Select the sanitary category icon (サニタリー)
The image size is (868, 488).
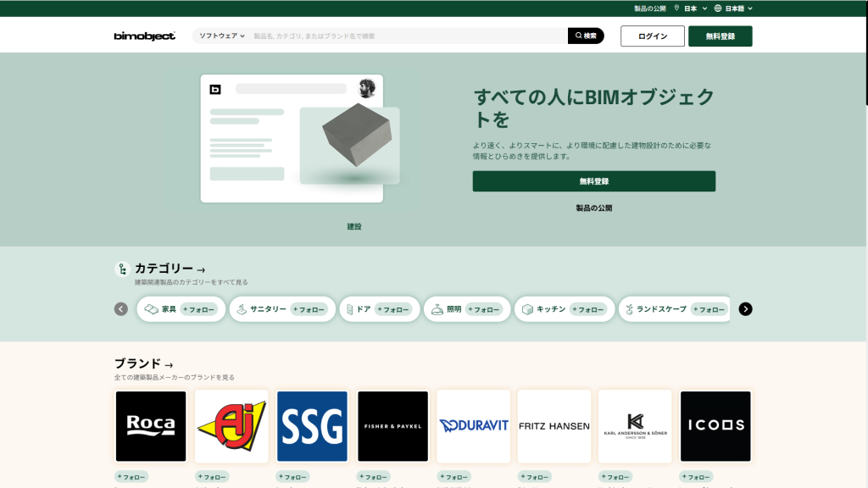tap(242, 309)
